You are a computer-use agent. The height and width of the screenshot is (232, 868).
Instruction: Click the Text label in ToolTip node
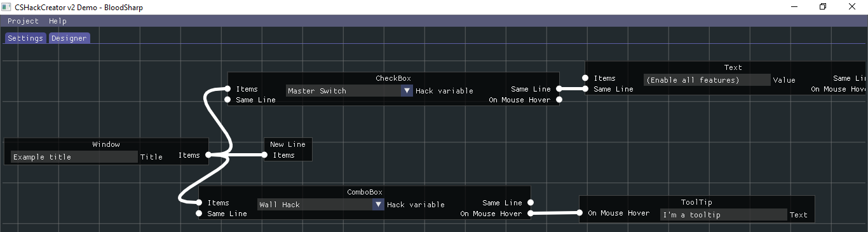point(799,215)
